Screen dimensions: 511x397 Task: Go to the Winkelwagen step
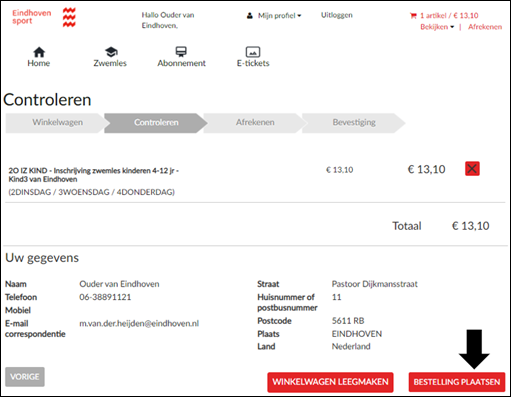(x=57, y=123)
